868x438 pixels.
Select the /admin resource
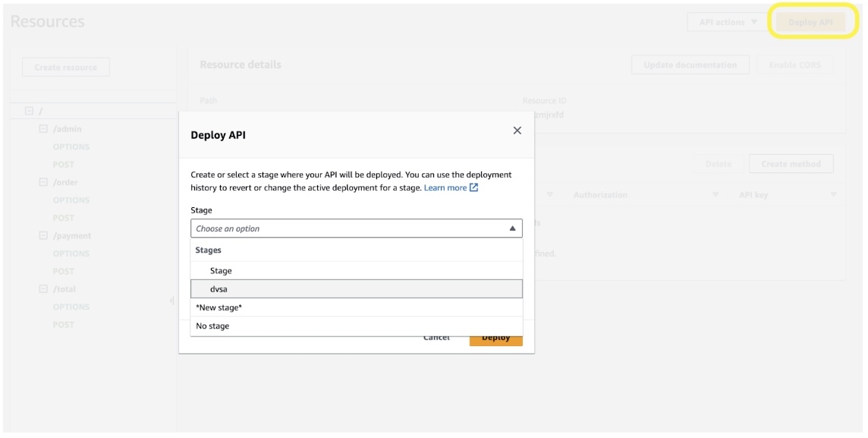pos(67,129)
